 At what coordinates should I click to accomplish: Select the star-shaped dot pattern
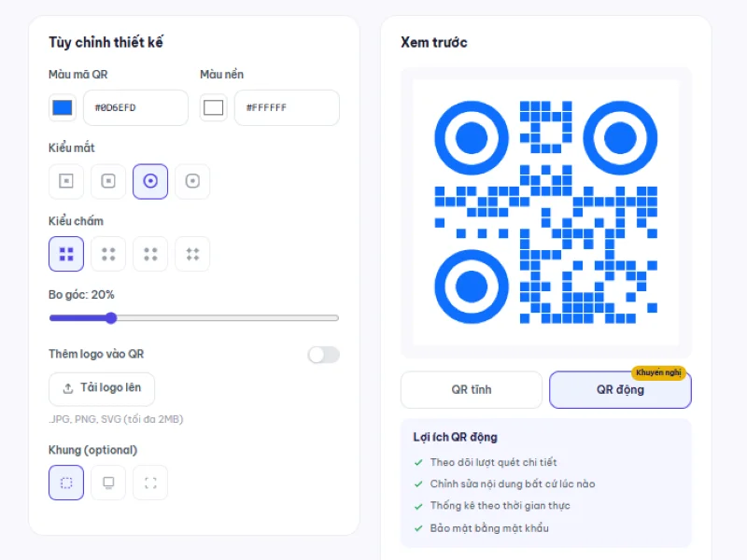[192, 254]
